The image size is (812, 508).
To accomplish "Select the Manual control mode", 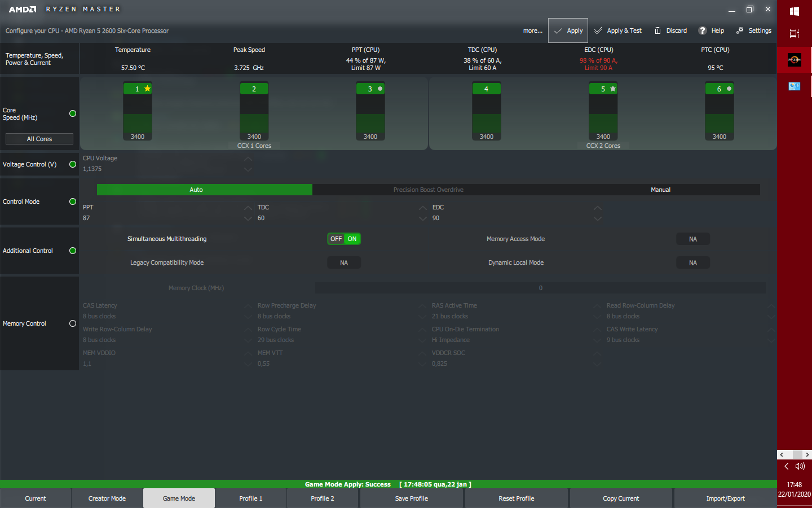I will 660,190.
